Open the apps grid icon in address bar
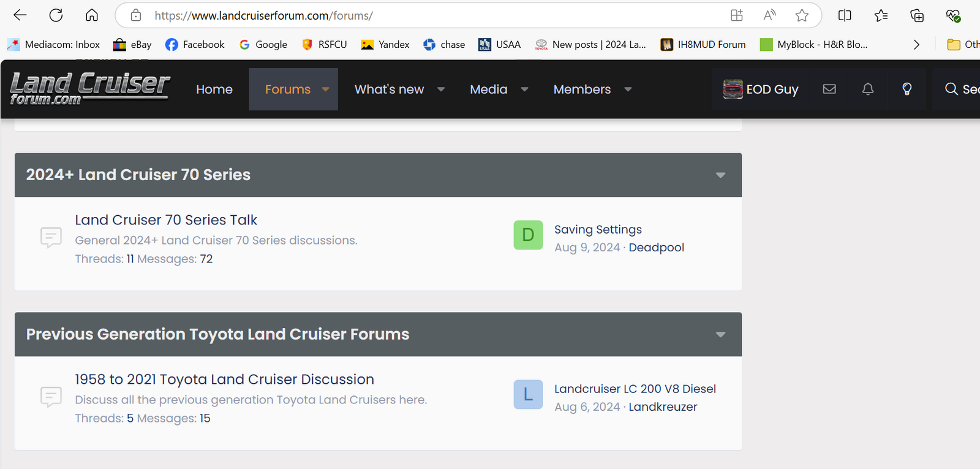The image size is (980, 469). [x=737, y=15]
